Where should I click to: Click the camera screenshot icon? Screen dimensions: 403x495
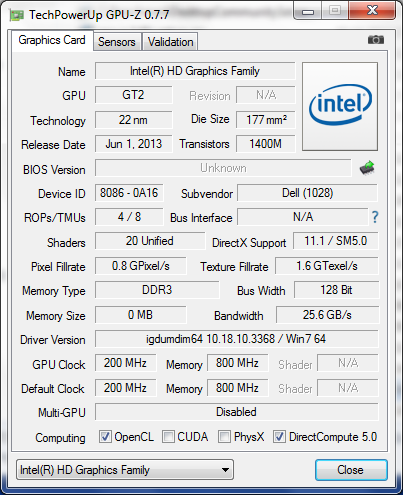376,40
